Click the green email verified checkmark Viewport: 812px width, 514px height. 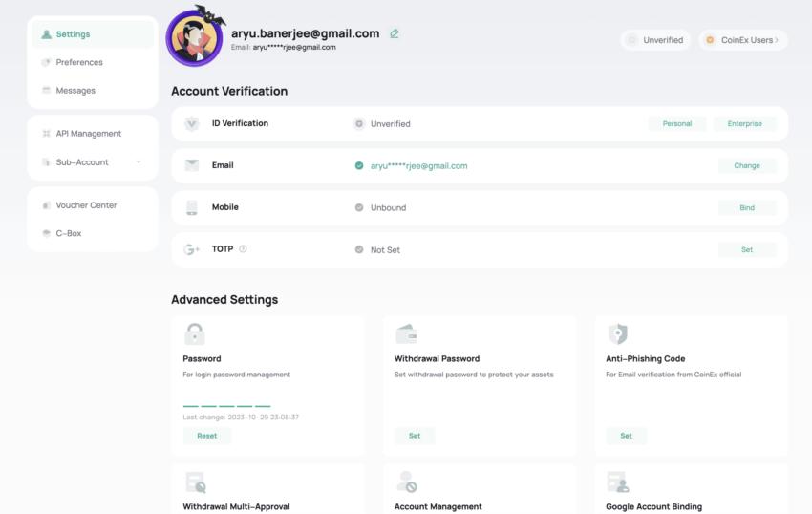coord(359,166)
